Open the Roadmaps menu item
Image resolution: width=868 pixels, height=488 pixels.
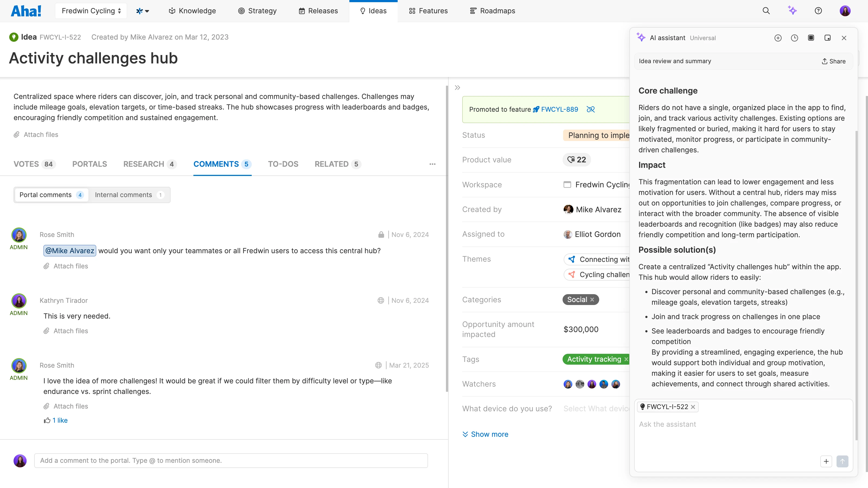point(492,11)
